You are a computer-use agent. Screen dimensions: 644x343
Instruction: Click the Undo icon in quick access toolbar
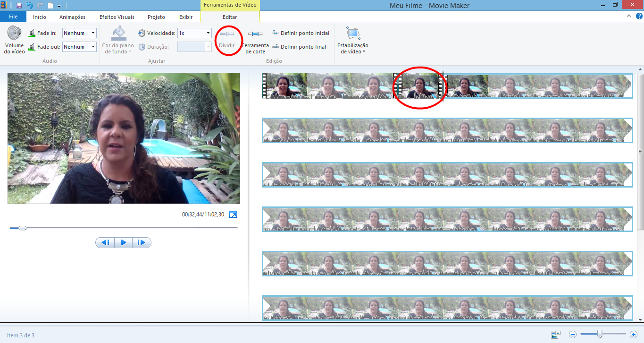pyautogui.click(x=30, y=5)
